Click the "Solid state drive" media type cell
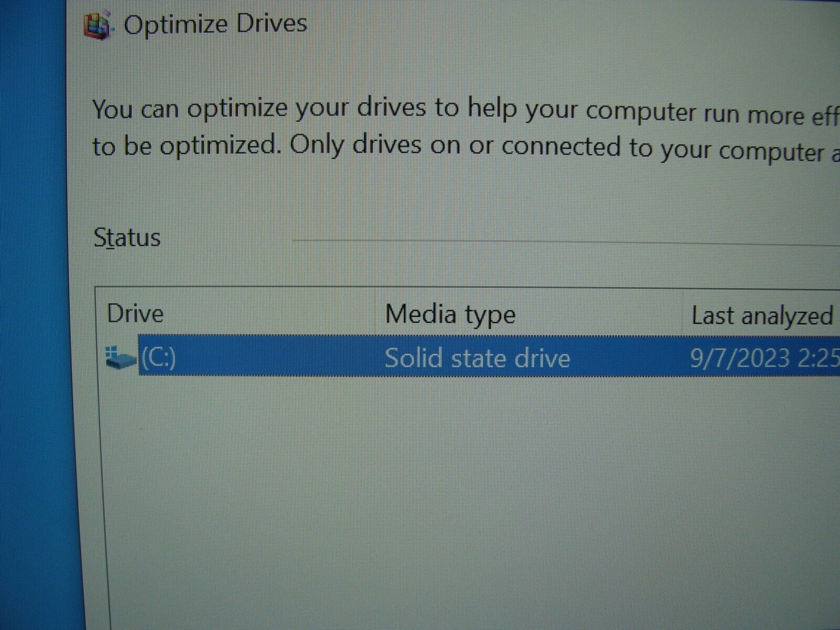 pos(477,358)
